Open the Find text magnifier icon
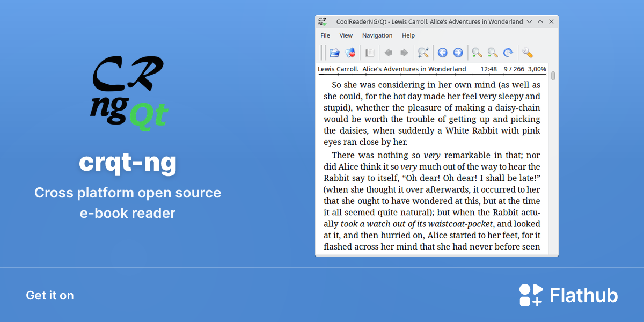 [x=423, y=53]
